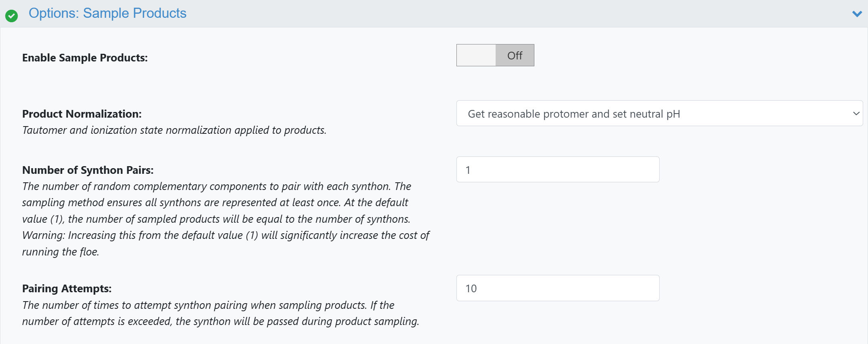This screenshot has height=344, width=868.
Task: Click the random complementary components description line
Action: coord(216,186)
